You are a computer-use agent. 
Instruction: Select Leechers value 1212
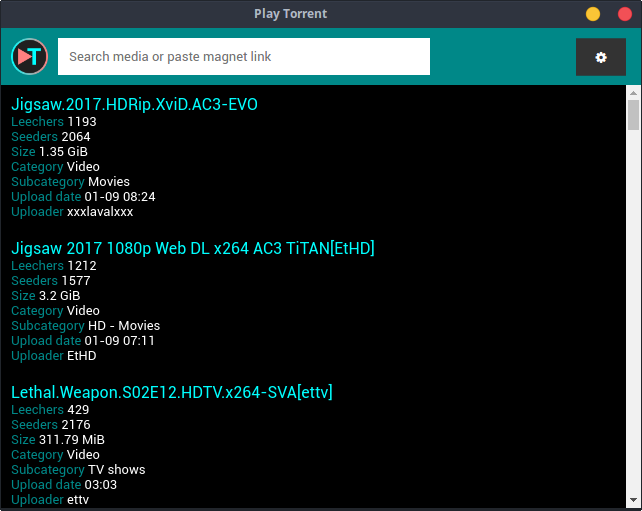tap(82, 266)
